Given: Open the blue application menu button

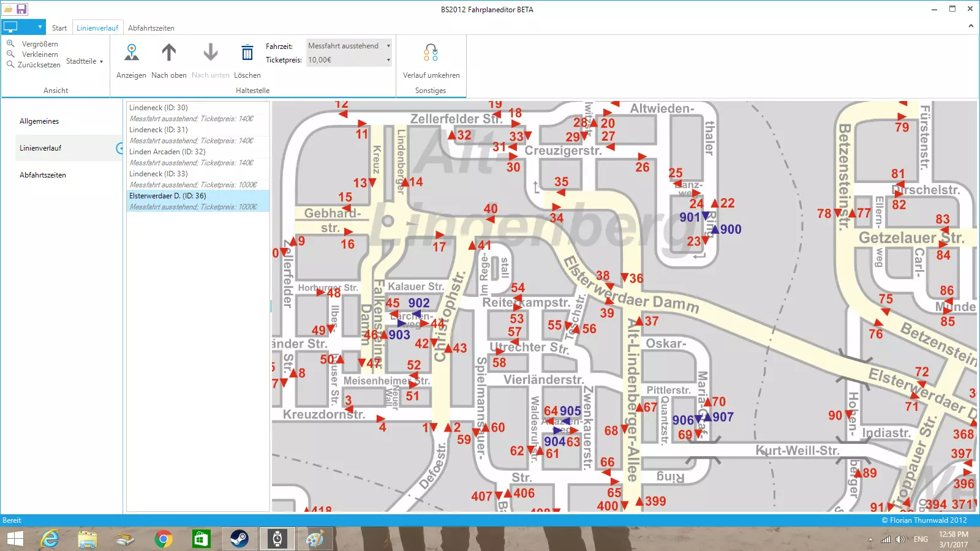Looking at the screenshot, I should pos(23,27).
